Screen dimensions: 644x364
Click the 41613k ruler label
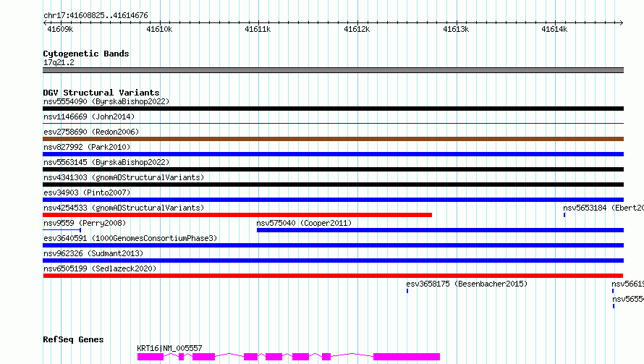click(x=455, y=29)
